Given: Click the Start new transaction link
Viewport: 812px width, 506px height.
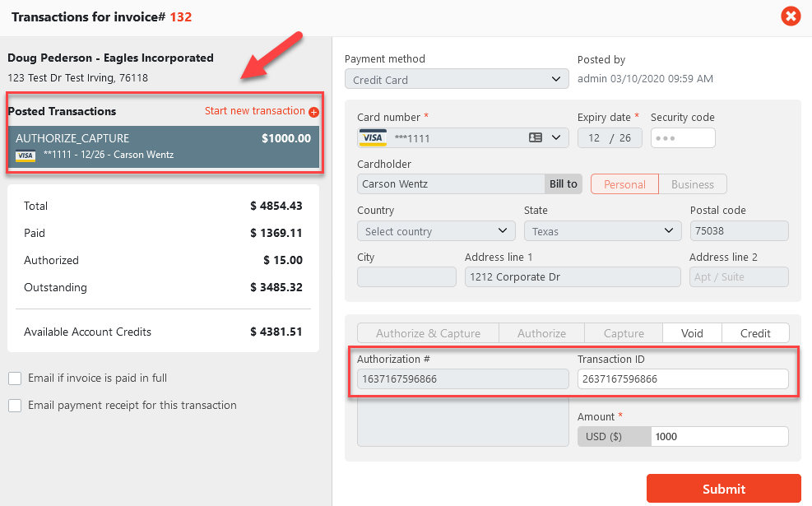Looking at the screenshot, I should coord(255,111).
